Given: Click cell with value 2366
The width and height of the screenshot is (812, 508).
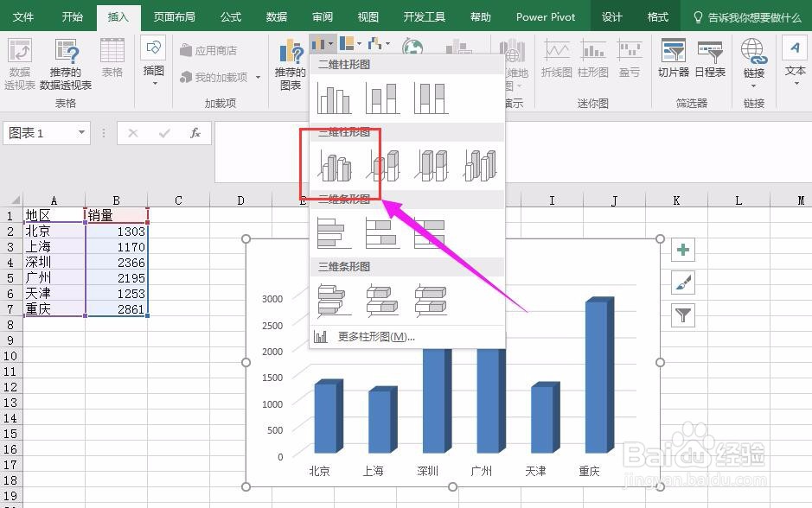Looking at the screenshot, I should [x=117, y=263].
